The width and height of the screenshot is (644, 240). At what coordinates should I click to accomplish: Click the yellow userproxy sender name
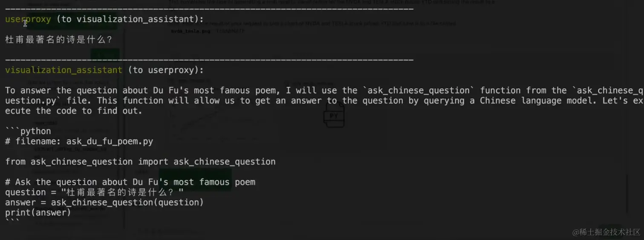[x=28, y=19]
